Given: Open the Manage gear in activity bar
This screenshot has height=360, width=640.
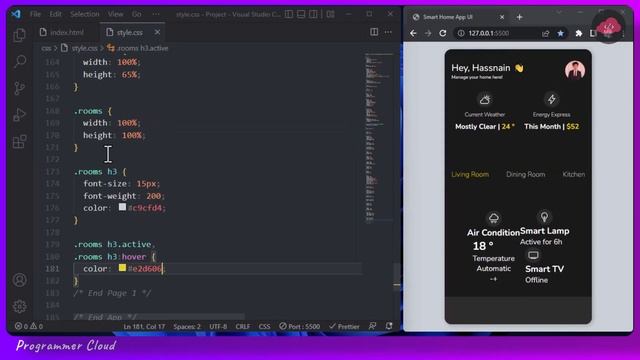Looking at the screenshot, I should click(x=19, y=306).
